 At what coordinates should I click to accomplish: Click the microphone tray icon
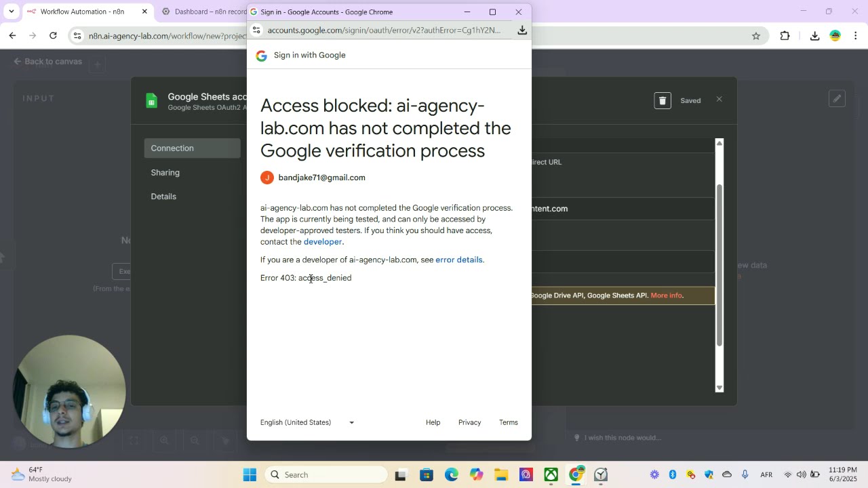(745, 474)
